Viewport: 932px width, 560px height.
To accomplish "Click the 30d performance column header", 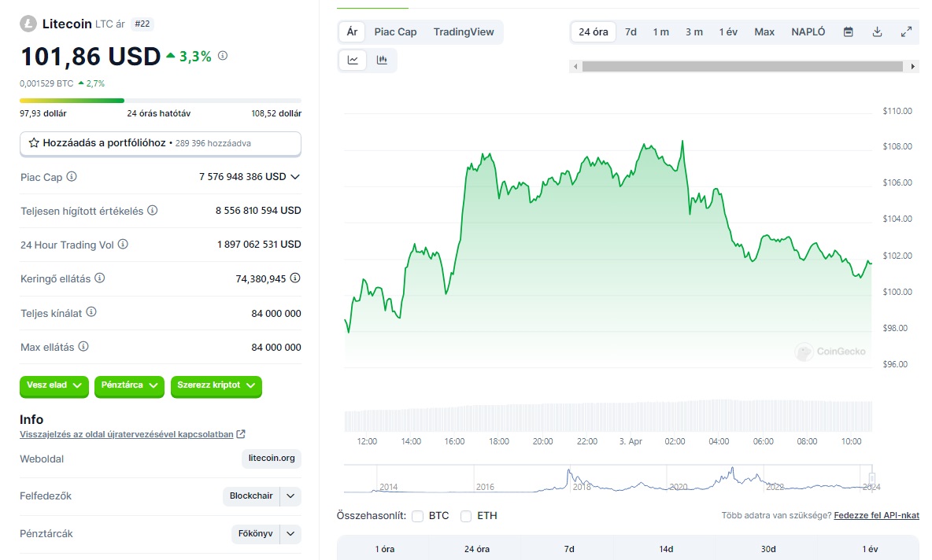I will coord(768,549).
